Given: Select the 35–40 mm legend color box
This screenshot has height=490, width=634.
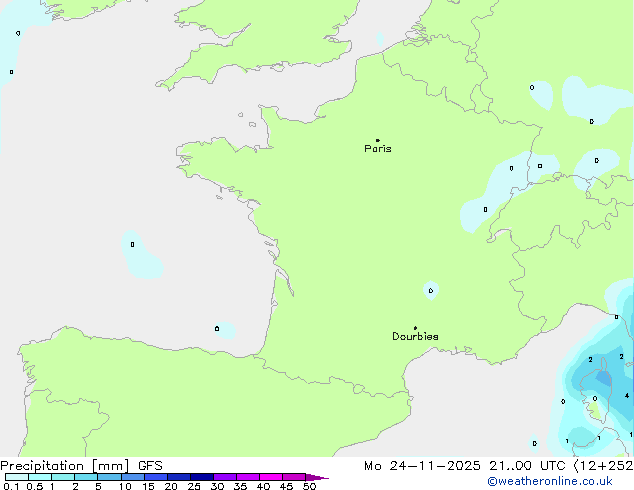Looking at the screenshot, I should tap(248, 477).
